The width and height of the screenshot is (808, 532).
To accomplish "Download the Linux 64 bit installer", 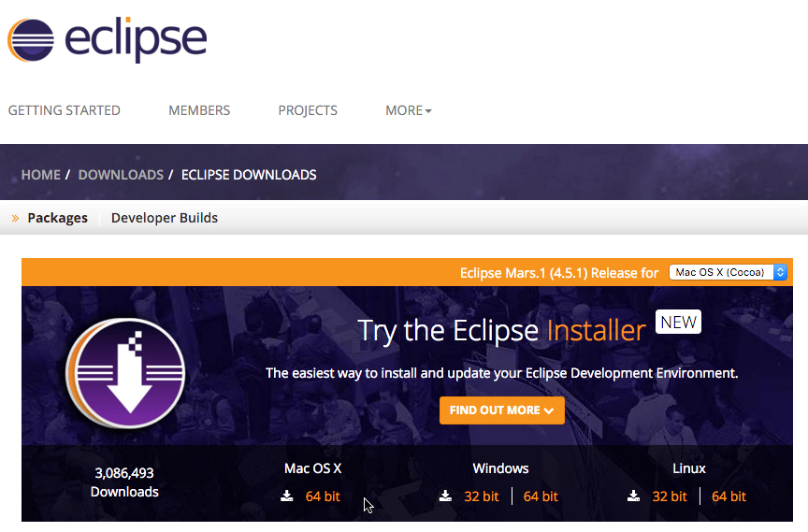I will 729,496.
